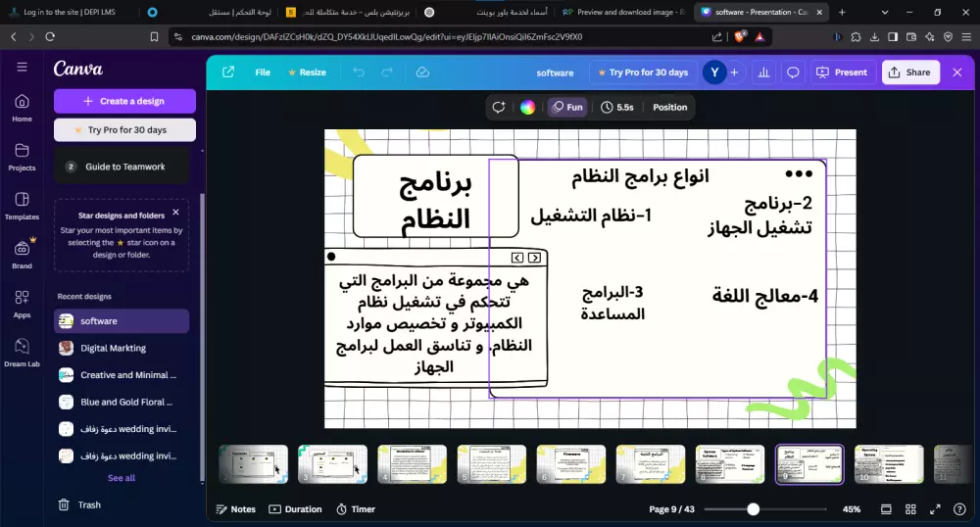Open Duration settings
The image size is (980, 527).
[x=296, y=509]
